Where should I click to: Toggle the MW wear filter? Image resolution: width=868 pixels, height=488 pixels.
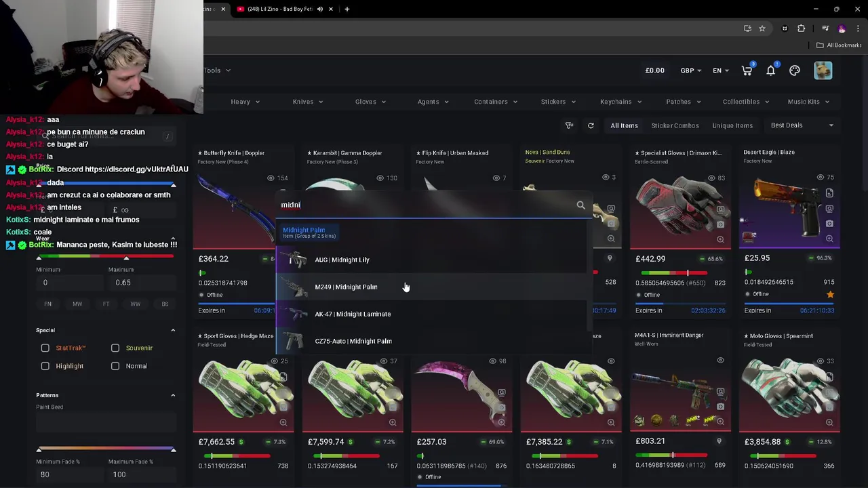(x=77, y=304)
